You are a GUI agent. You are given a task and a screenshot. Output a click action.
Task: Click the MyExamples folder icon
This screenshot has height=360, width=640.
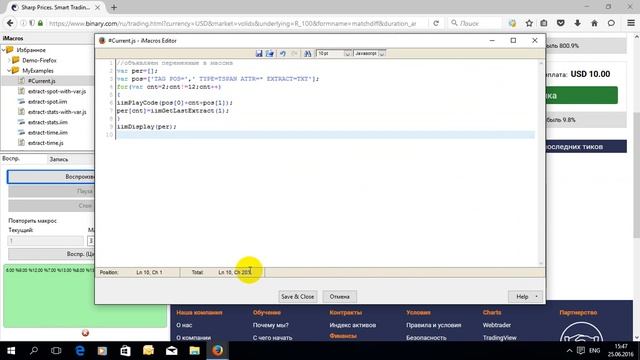[x=16, y=70]
